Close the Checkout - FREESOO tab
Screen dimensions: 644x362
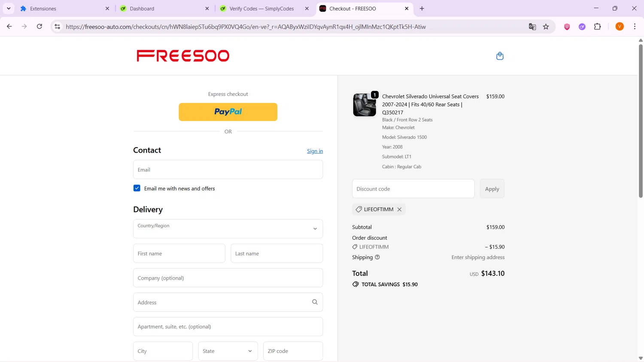point(407,9)
